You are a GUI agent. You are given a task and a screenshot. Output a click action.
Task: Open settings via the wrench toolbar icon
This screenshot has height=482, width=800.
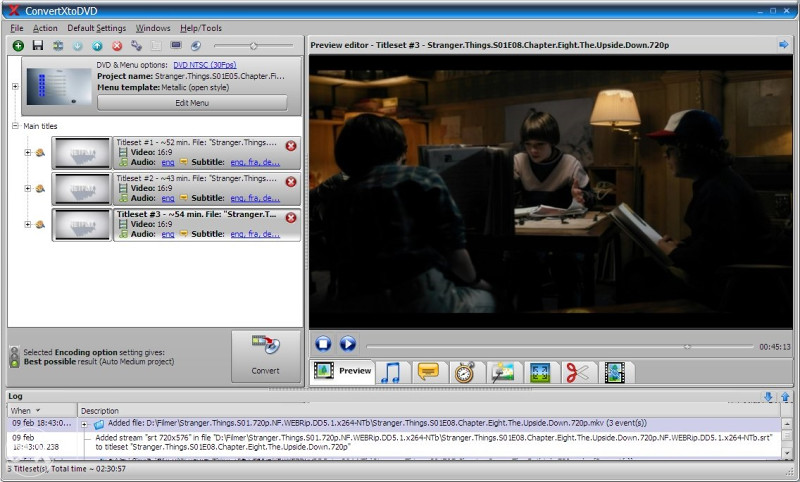136,45
